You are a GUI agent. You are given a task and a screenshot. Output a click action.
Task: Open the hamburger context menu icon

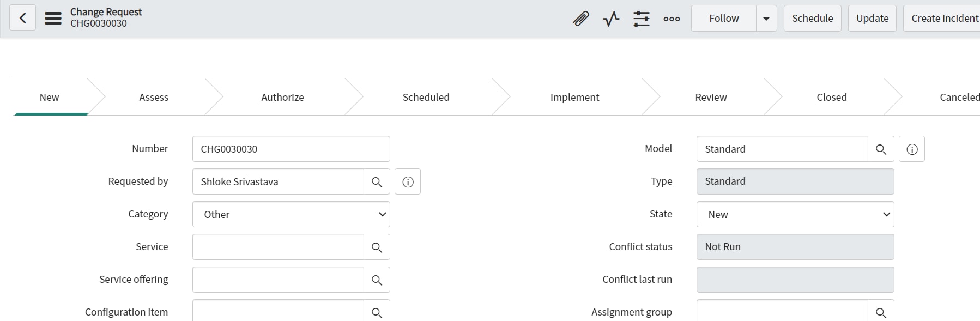click(x=53, y=17)
